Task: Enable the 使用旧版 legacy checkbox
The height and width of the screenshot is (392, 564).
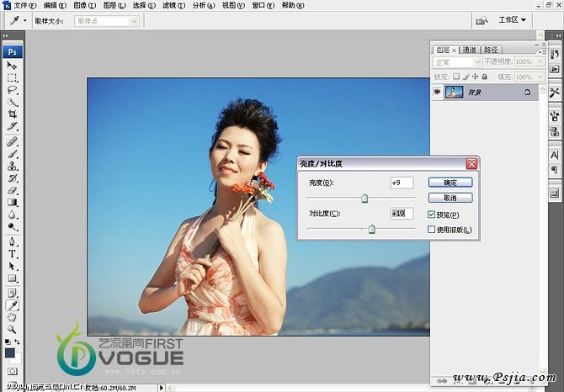Action: (432, 229)
